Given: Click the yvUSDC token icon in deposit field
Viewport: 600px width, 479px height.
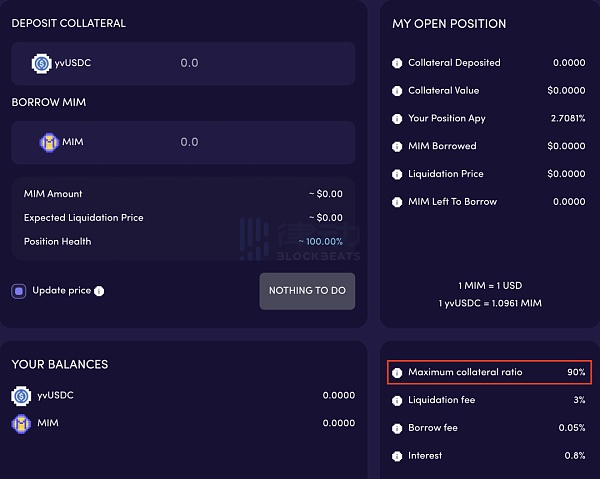Looking at the screenshot, I should click(x=42, y=63).
